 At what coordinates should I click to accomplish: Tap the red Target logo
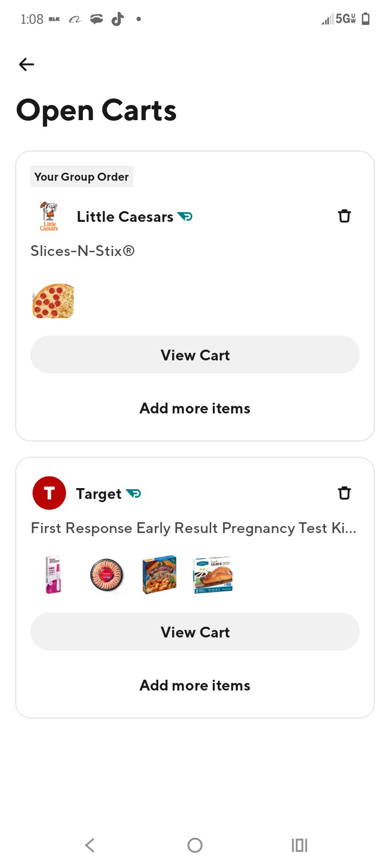click(49, 493)
